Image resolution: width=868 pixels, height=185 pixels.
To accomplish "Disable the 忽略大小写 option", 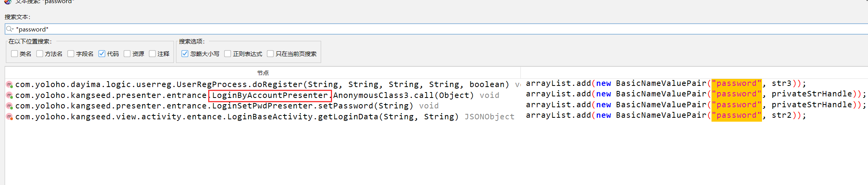I will tap(185, 54).
